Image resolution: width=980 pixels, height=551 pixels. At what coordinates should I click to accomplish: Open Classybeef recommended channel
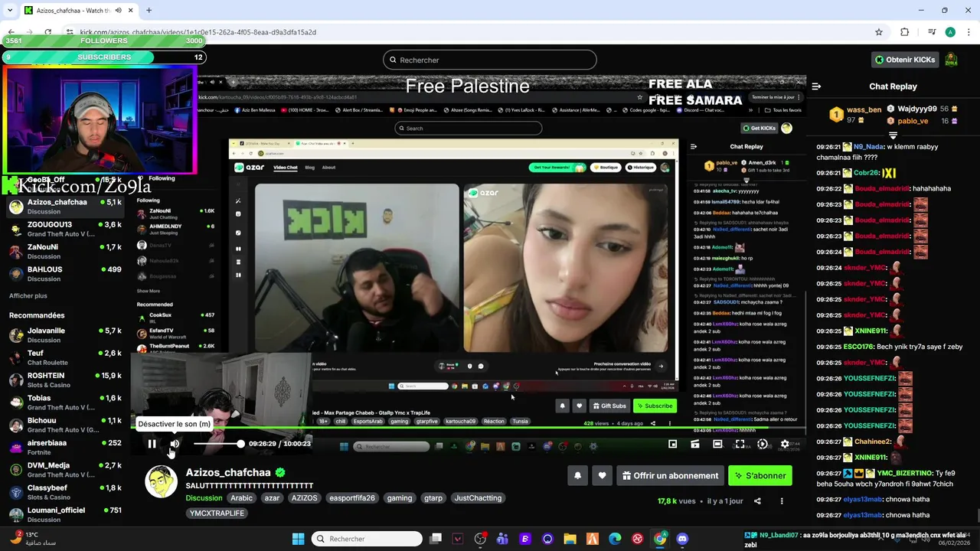point(65,492)
